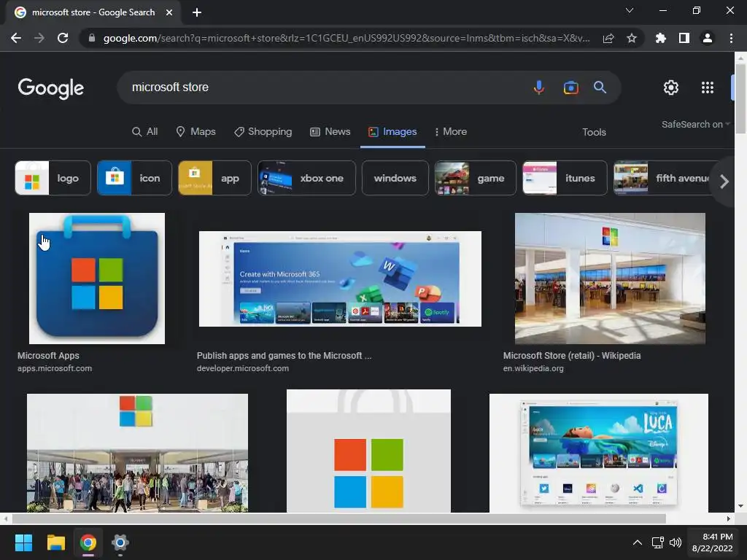Open the Create with Microsoft 365 image
This screenshot has width=747, height=560.
340,279
